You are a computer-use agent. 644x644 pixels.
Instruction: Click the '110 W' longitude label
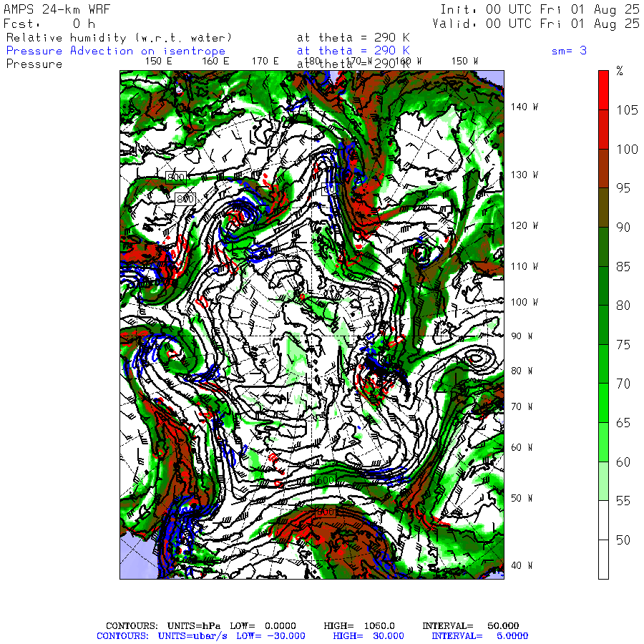(x=525, y=266)
